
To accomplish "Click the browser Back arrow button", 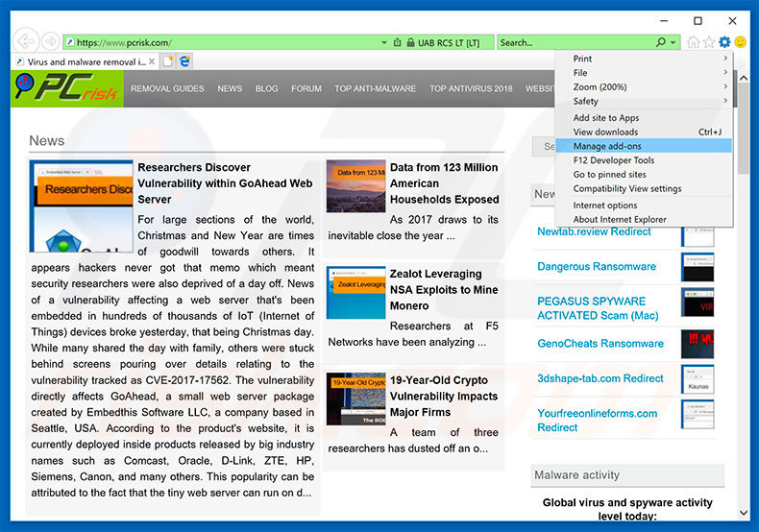I will tap(25, 41).
